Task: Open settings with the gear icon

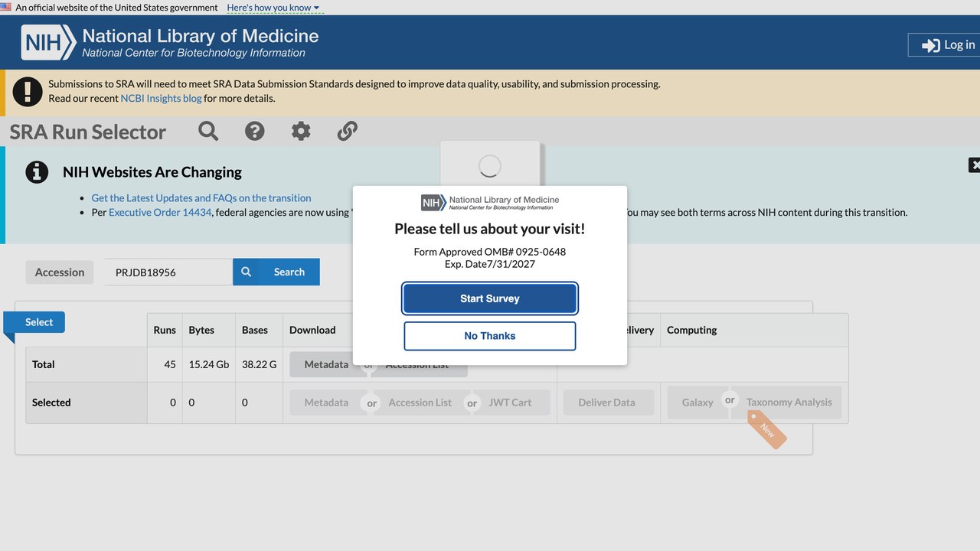Action: [301, 131]
